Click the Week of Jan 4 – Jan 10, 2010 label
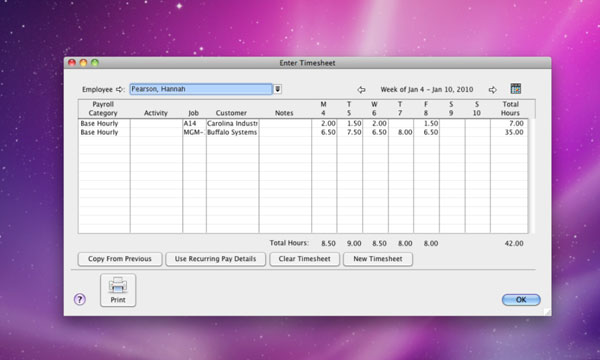The image size is (600, 360). [427, 90]
